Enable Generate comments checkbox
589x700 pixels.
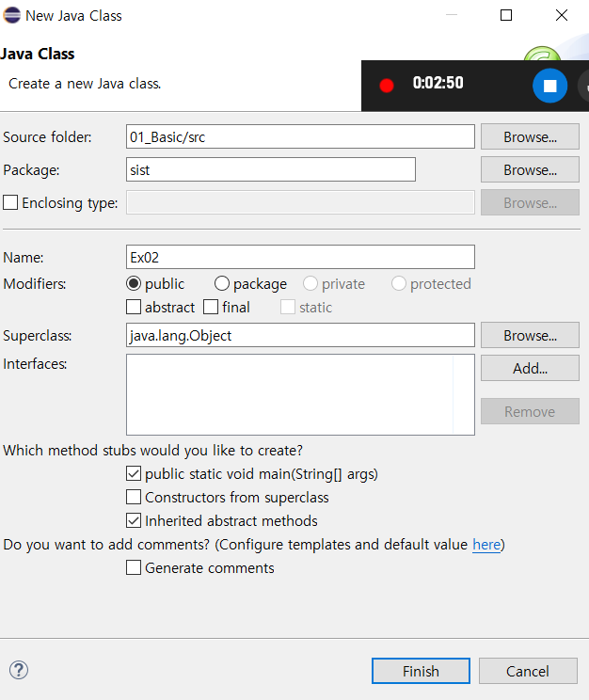134,567
